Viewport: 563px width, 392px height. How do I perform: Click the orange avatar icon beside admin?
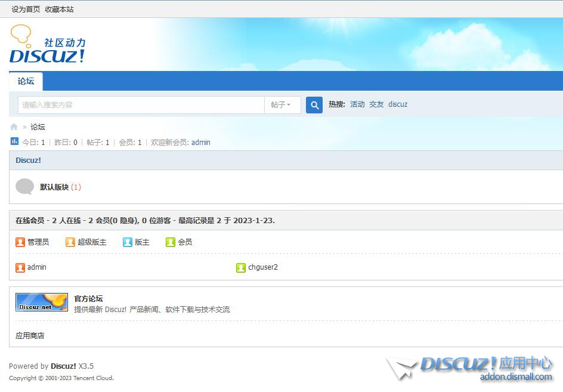[x=20, y=268]
